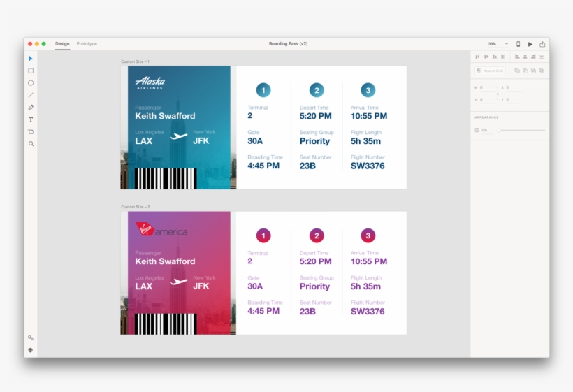Toggle the aspect ratio lock icon
The height and width of the screenshot is (392, 573).
(x=498, y=94)
